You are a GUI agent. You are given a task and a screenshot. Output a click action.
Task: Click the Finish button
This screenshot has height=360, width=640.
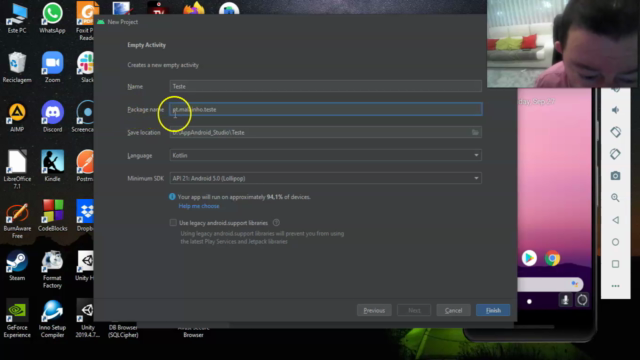click(x=493, y=311)
